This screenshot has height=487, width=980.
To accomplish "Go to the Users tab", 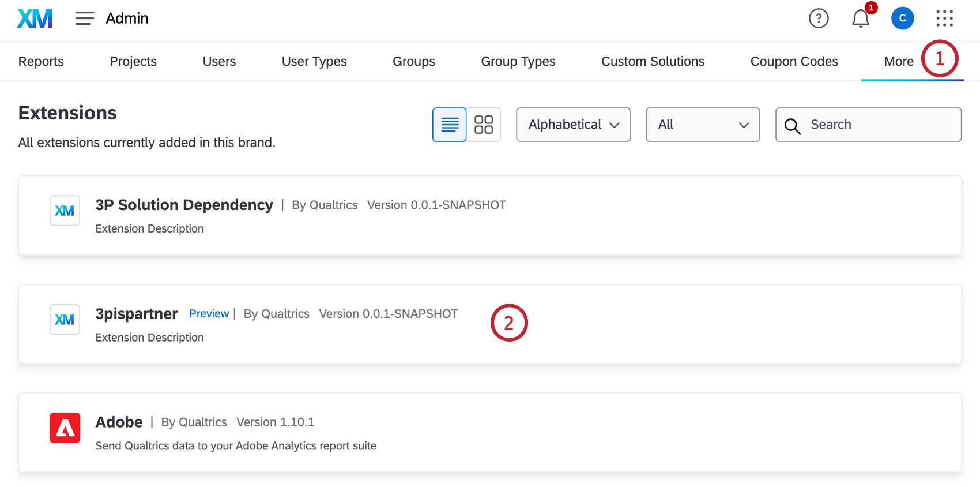I will pos(219,62).
